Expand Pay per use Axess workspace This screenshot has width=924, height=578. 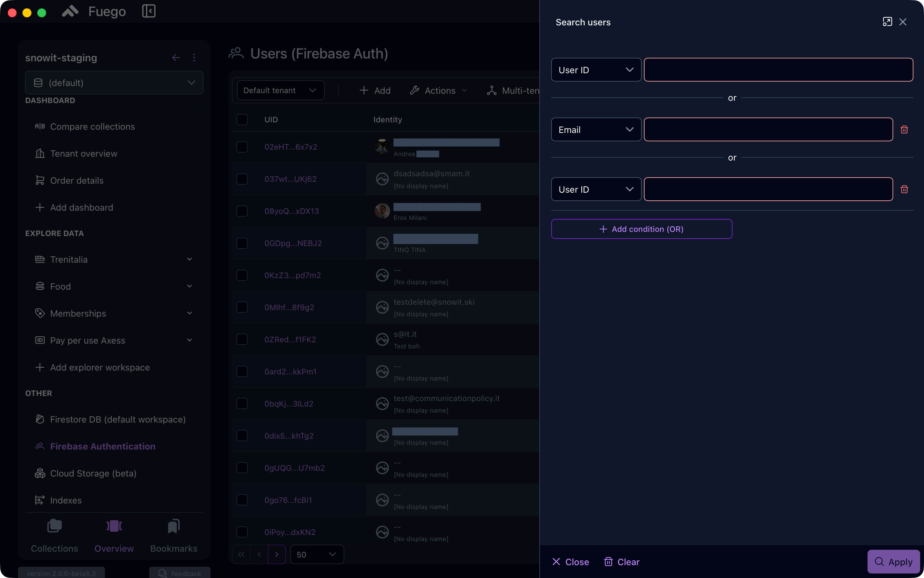tap(189, 340)
